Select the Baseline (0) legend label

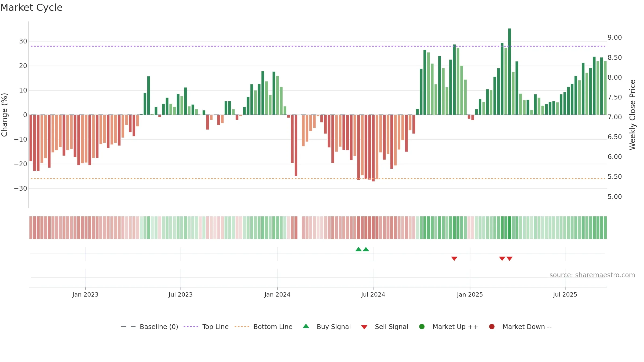(x=159, y=327)
